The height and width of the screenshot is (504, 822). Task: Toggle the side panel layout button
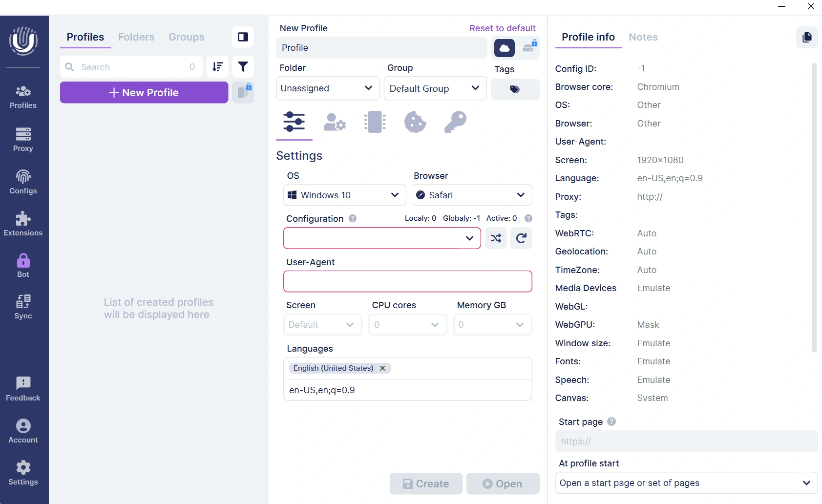click(243, 37)
